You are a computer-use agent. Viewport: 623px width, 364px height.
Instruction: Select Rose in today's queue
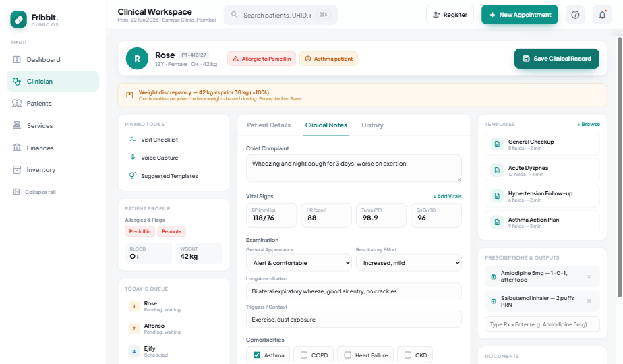174,306
